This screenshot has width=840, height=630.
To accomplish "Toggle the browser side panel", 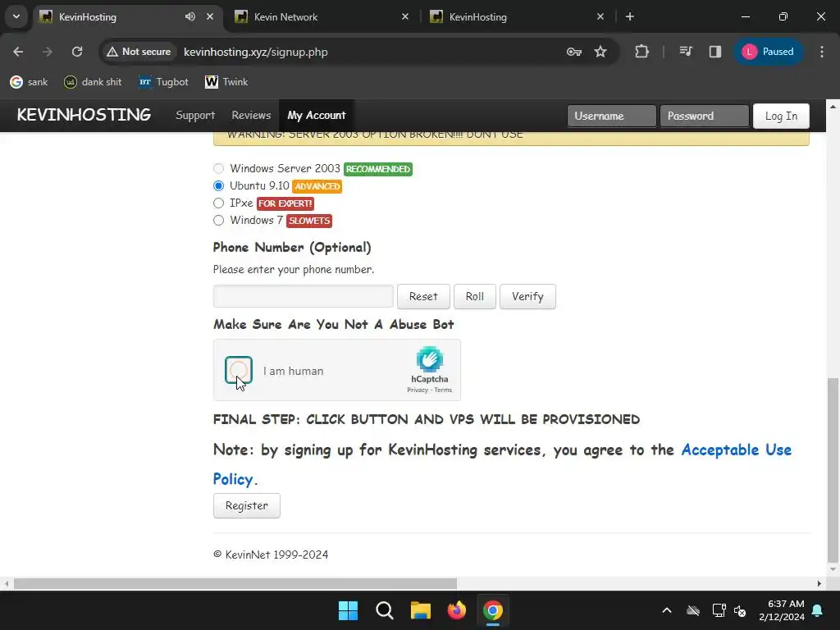I will [x=715, y=52].
